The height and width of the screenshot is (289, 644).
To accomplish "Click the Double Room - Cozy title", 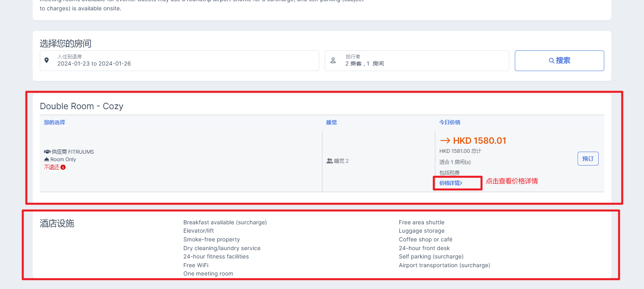I will 81,106.
